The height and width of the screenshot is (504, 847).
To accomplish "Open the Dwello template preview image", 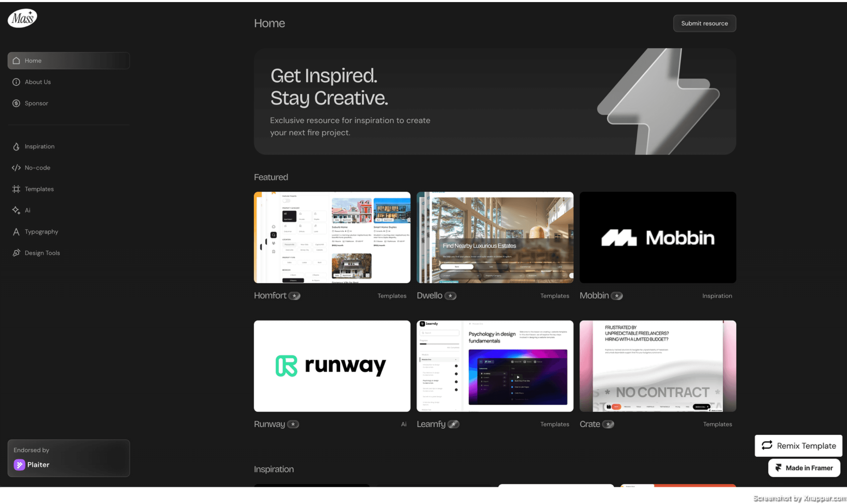I will (x=495, y=238).
